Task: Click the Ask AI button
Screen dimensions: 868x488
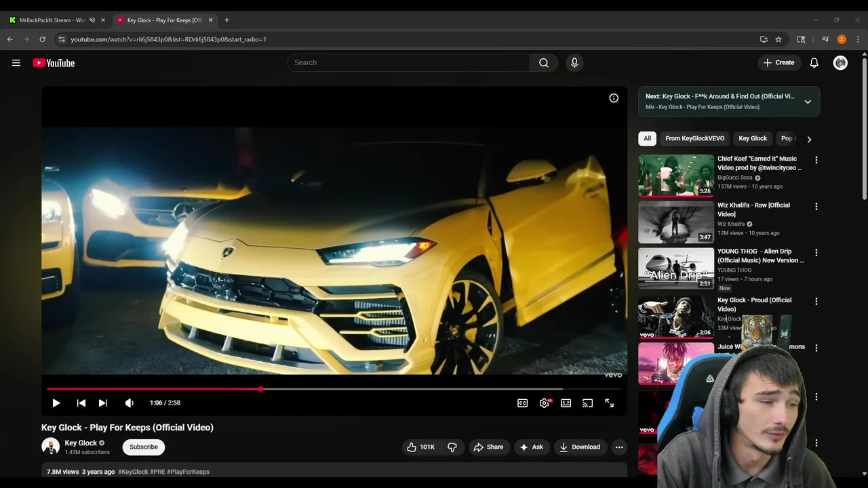Action: [x=531, y=447]
